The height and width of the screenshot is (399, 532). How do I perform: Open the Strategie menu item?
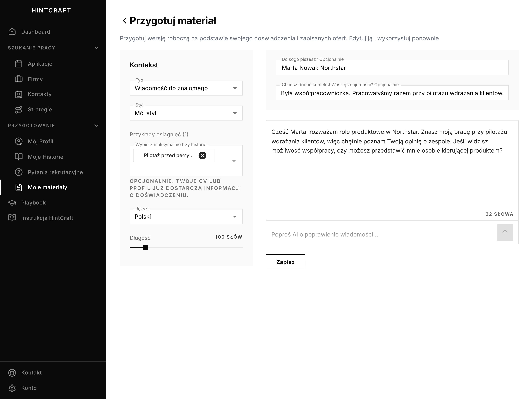[x=53, y=109]
